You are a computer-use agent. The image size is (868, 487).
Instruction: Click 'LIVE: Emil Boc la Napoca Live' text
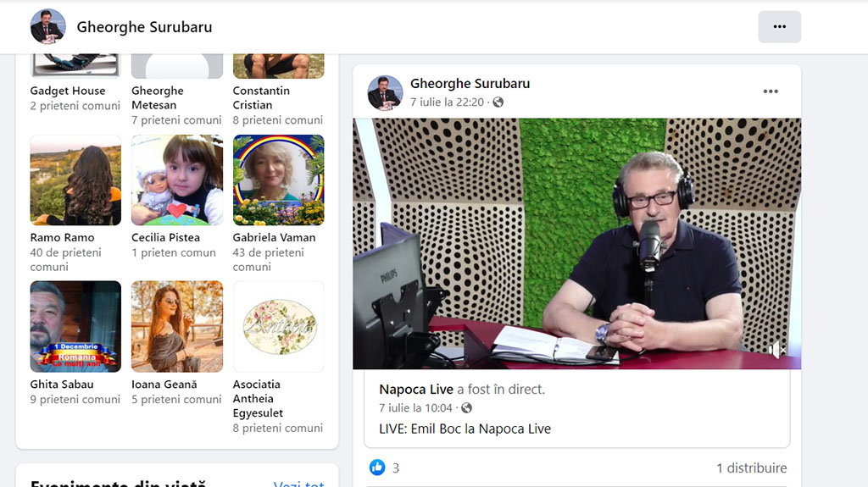click(x=465, y=429)
